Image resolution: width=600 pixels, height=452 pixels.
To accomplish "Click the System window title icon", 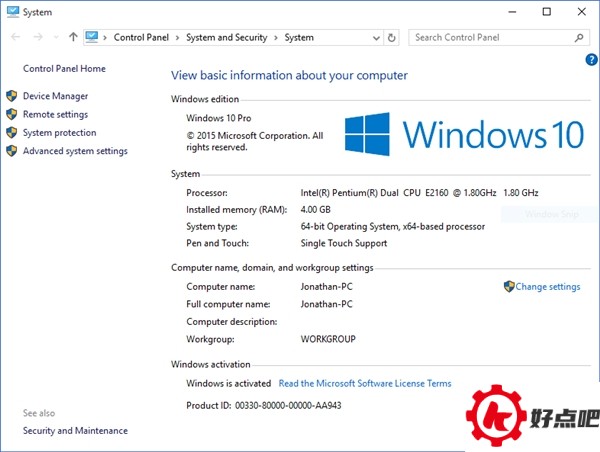I will (13, 11).
